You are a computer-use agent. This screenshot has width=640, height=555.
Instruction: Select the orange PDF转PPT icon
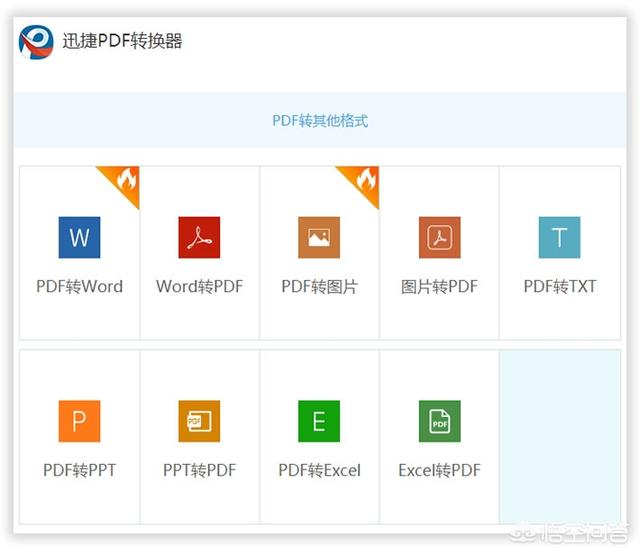[79, 421]
